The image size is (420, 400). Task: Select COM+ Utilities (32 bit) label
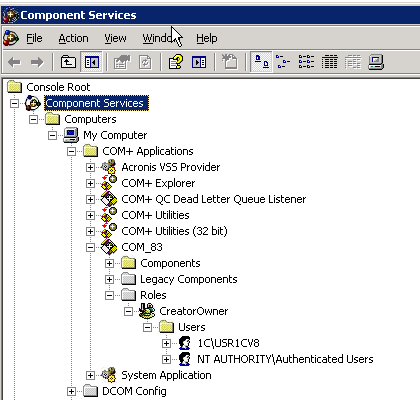coord(174,231)
